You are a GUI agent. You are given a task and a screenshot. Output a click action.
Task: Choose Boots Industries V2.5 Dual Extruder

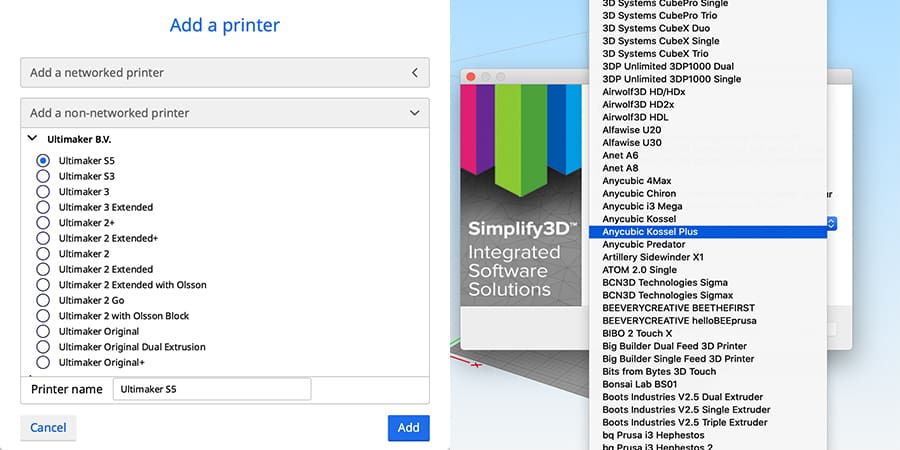click(708, 397)
